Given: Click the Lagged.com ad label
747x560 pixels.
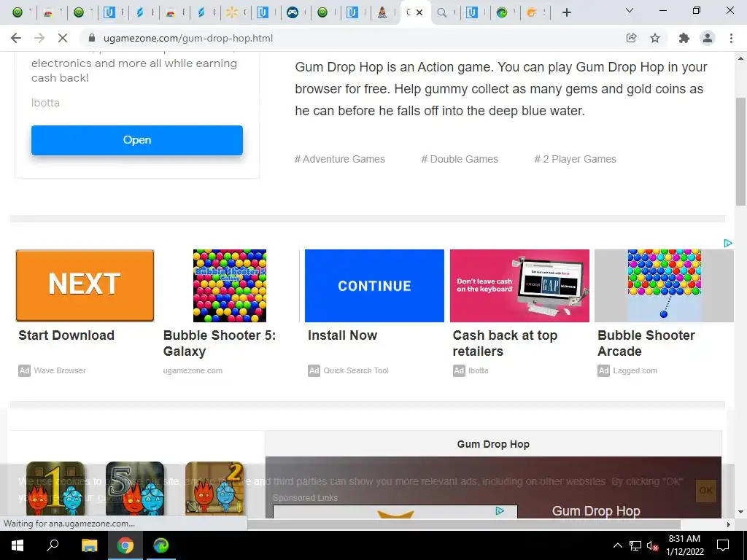Looking at the screenshot, I should (x=635, y=370).
